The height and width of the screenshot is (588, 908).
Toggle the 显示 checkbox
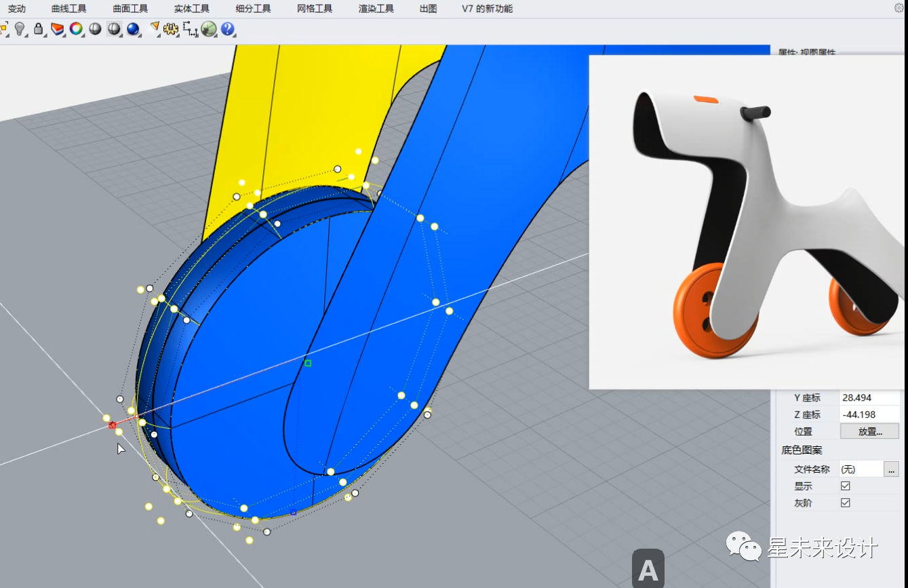(x=845, y=486)
